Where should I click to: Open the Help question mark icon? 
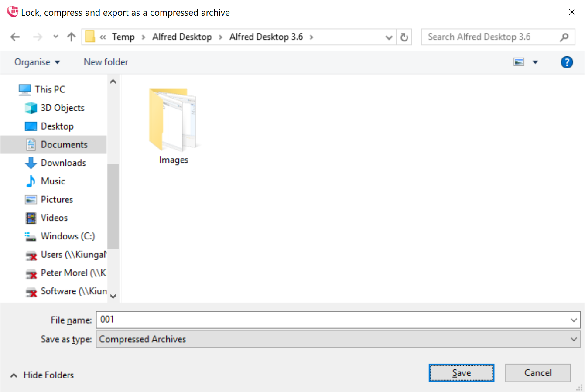pos(566,62)
